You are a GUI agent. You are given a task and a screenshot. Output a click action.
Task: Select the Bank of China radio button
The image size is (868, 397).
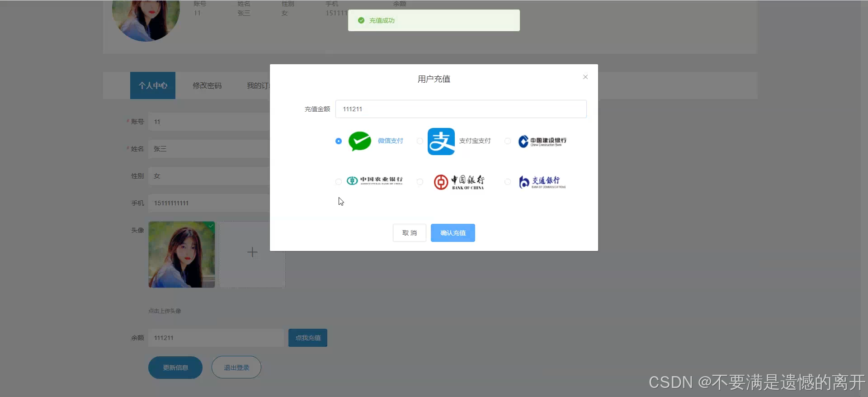pos(420,182)
